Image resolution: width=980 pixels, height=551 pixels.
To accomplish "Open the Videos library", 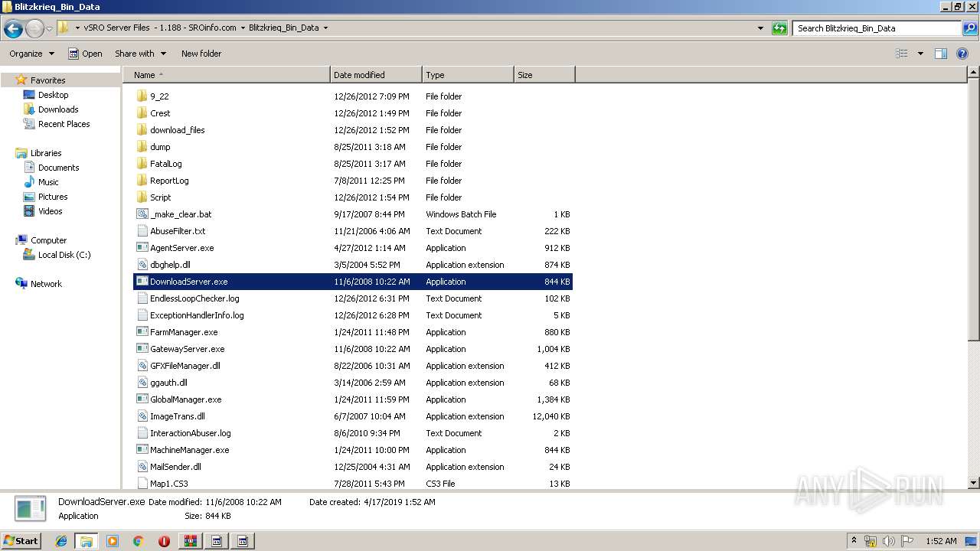I will pos(51,211).
